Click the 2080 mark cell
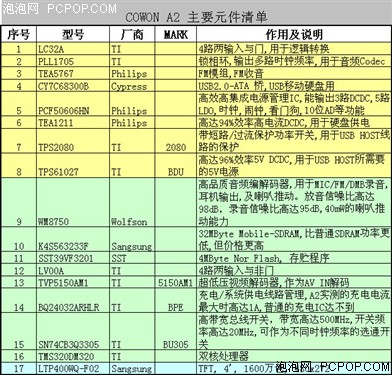The height and width of the screenshot is (375, 392). click(x=176, y=141)
